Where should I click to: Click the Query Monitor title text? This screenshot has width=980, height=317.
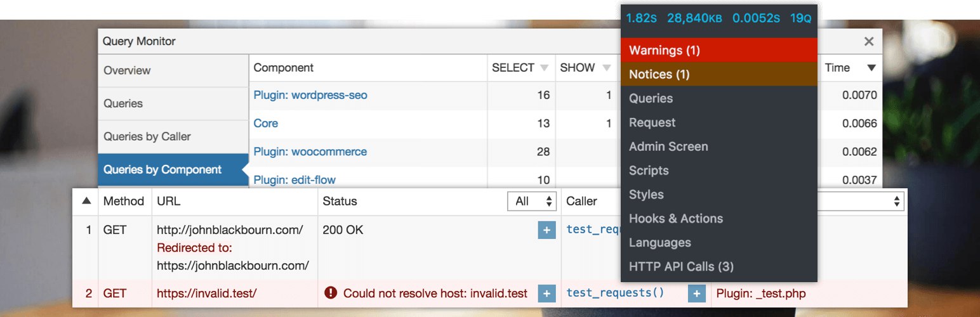pos(139,41)
